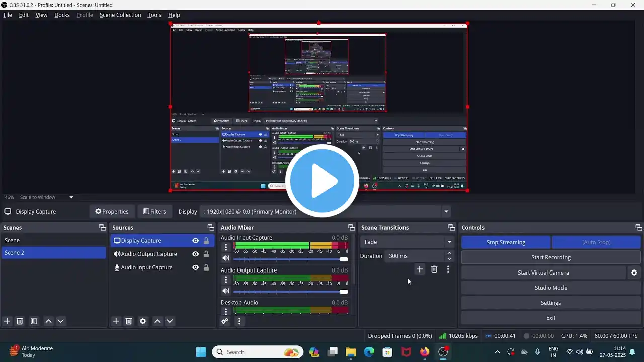This screenshot has height=362, width=644.
Task: Open the Edit menu
Action: (24, 15)
